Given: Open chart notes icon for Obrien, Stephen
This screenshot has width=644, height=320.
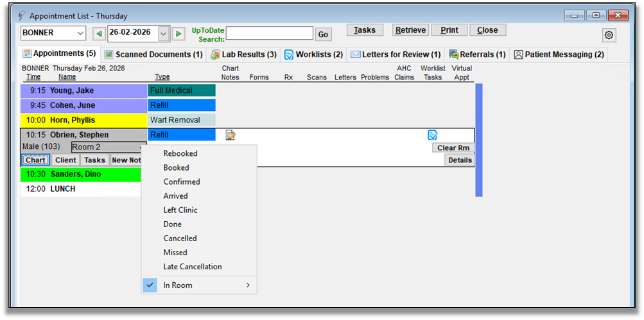Looking at the screenshot, I should [x=231, y=135].
